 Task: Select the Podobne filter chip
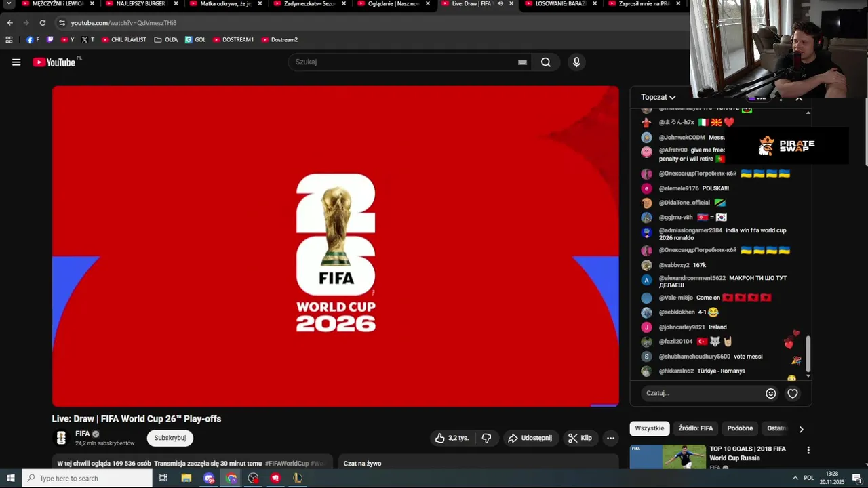pyautogui.click(x=740, y=428)
